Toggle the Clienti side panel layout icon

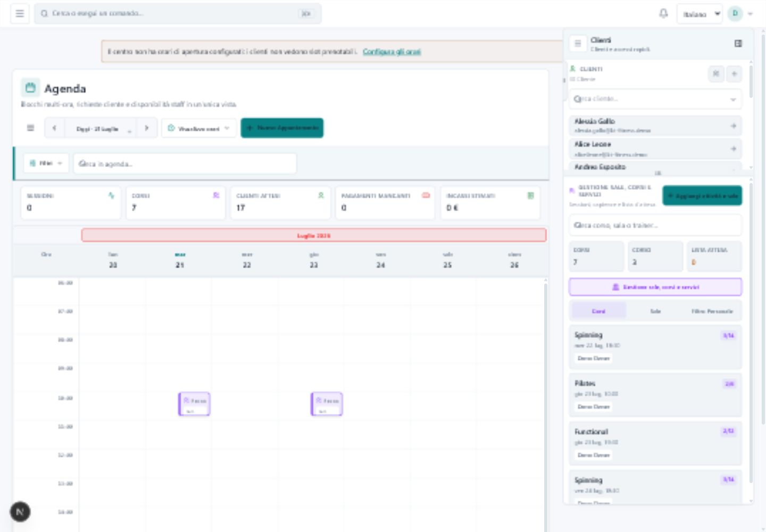[x=738, y=43]
